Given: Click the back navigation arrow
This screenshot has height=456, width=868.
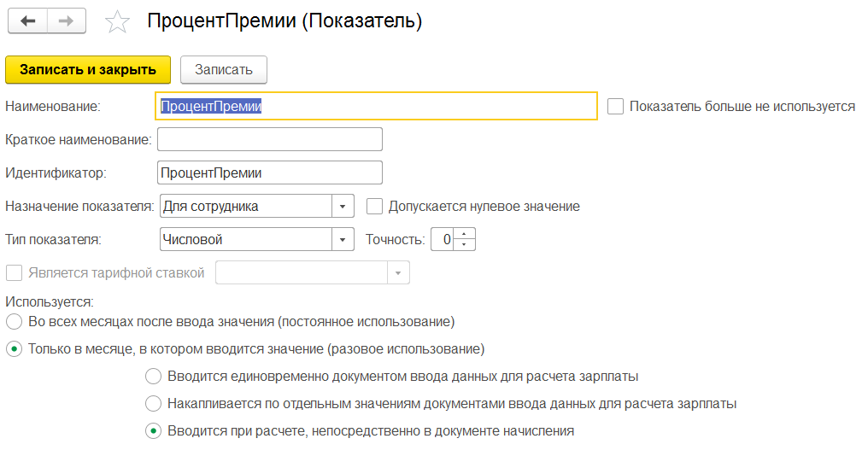Looking at the screenshot, I should [x=27, y=20].
